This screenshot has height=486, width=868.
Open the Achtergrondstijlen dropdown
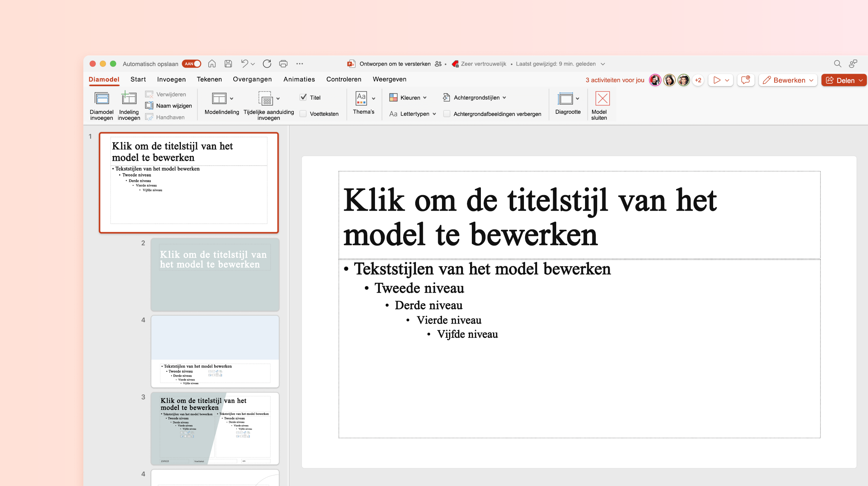pos(475,98)
